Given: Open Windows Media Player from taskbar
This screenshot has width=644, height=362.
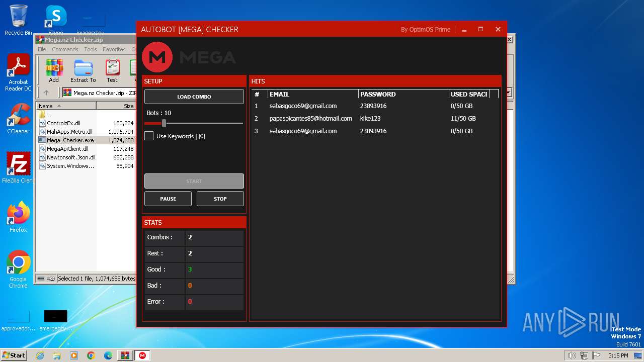Looking at the screenshot, I should coord(74,355).
